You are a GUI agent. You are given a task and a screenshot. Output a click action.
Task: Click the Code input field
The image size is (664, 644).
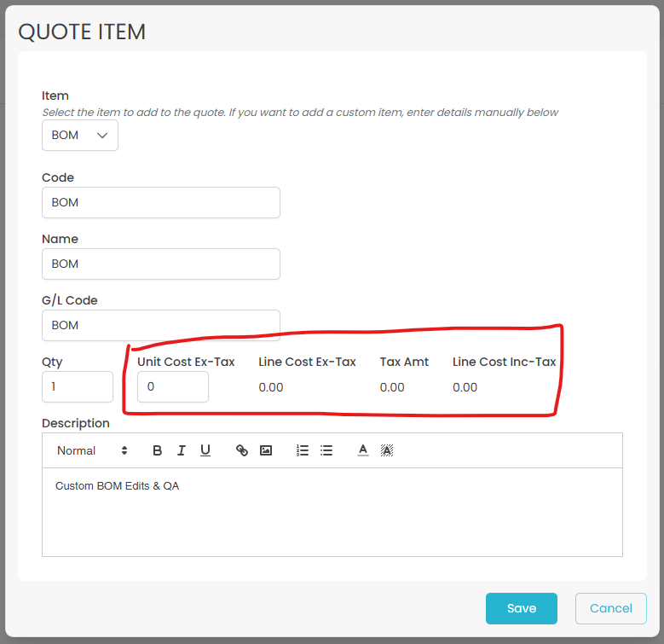coord(160,203)
